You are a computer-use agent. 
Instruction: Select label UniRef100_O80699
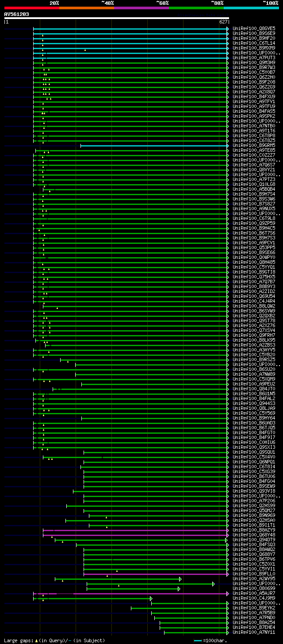[254, 588]
